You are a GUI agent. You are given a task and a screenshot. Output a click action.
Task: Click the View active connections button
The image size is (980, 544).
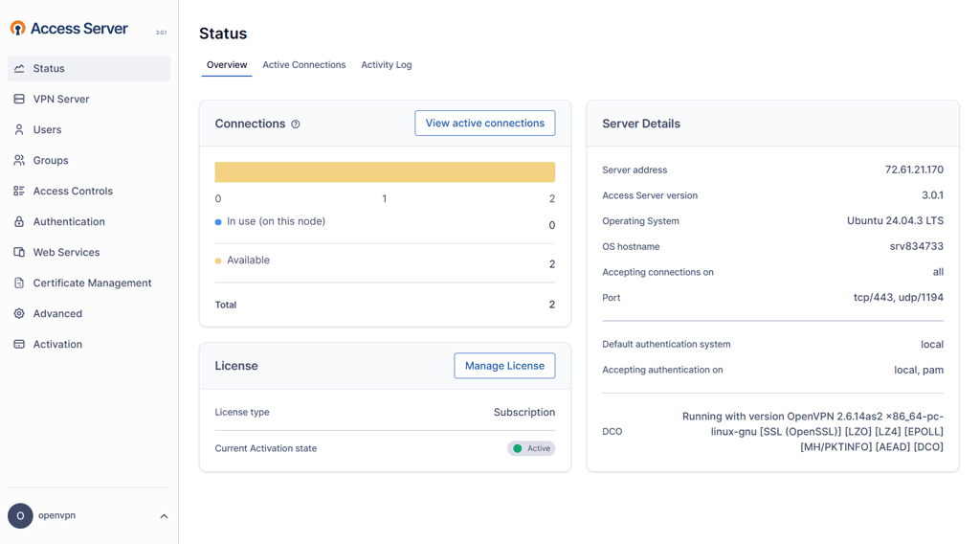point(485,124)
